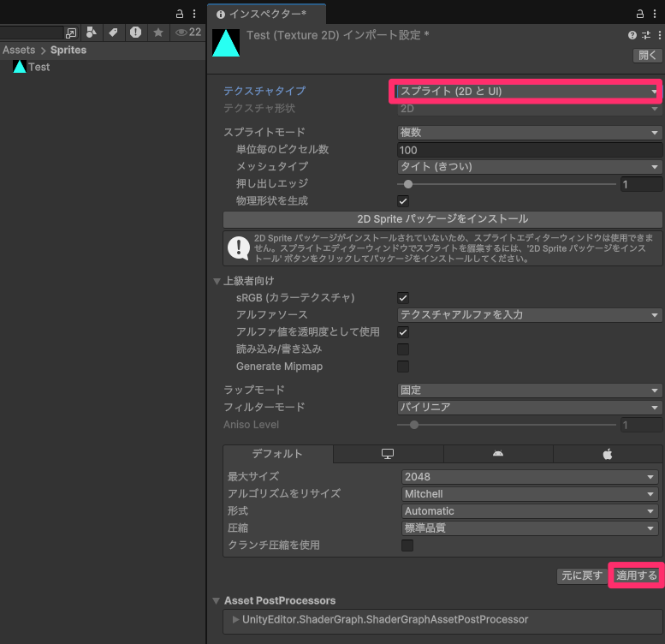665x644 pixels.
Task: Select the デフォルト platform tab
Action: point(278,454)
